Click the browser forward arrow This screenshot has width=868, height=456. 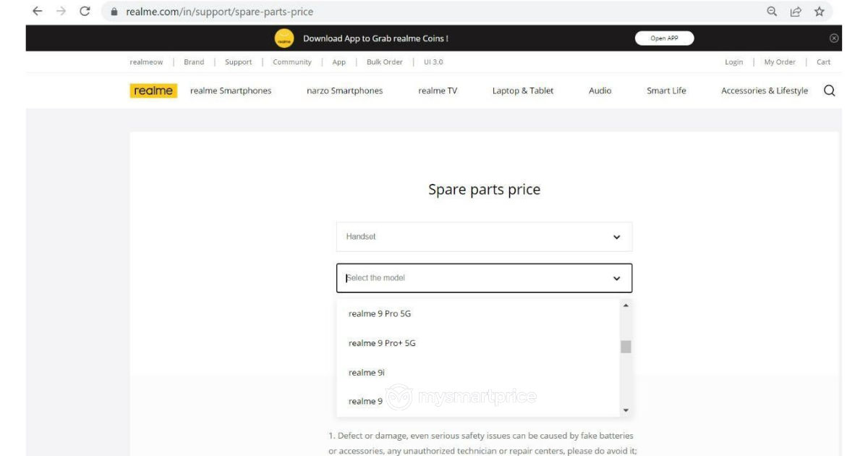coord(61,11)
